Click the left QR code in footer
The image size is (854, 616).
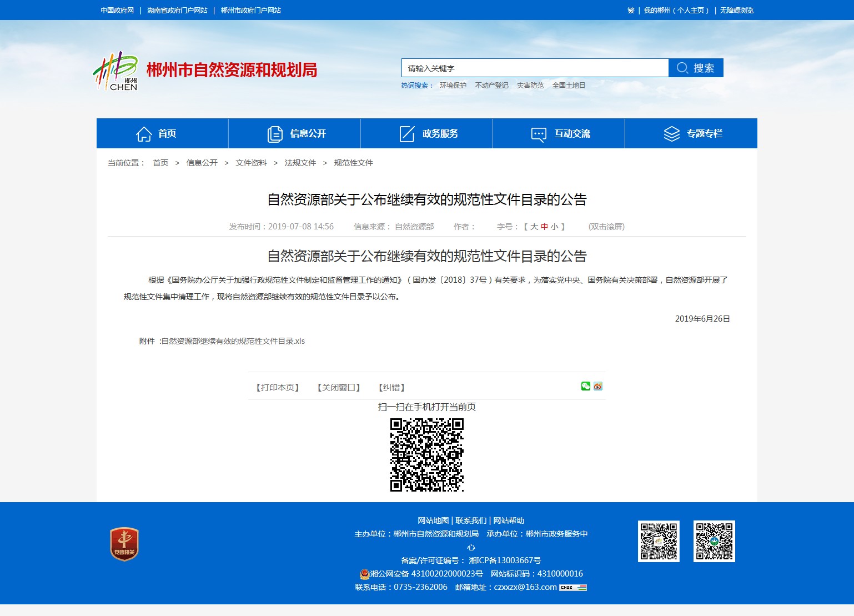659,541
